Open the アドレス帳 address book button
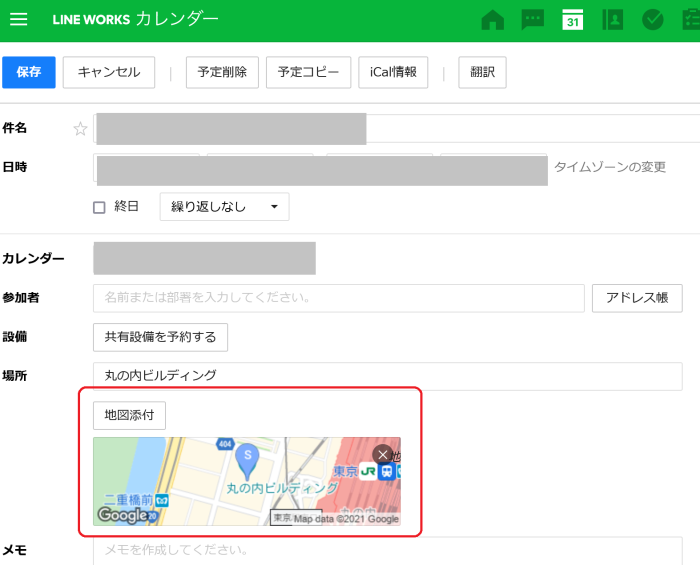 coord(637,298)
